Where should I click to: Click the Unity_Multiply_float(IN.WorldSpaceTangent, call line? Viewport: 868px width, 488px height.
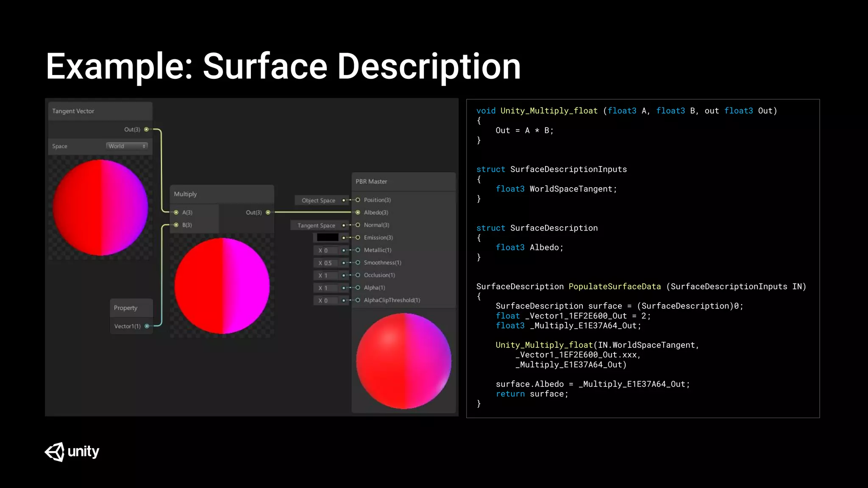pyautogui.click(x=597, y=345)
